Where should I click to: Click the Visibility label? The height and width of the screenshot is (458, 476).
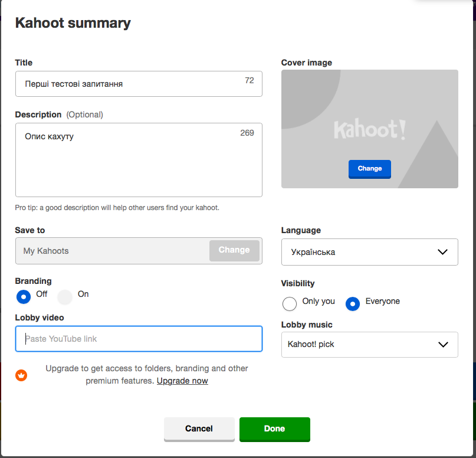coord(298,283)
